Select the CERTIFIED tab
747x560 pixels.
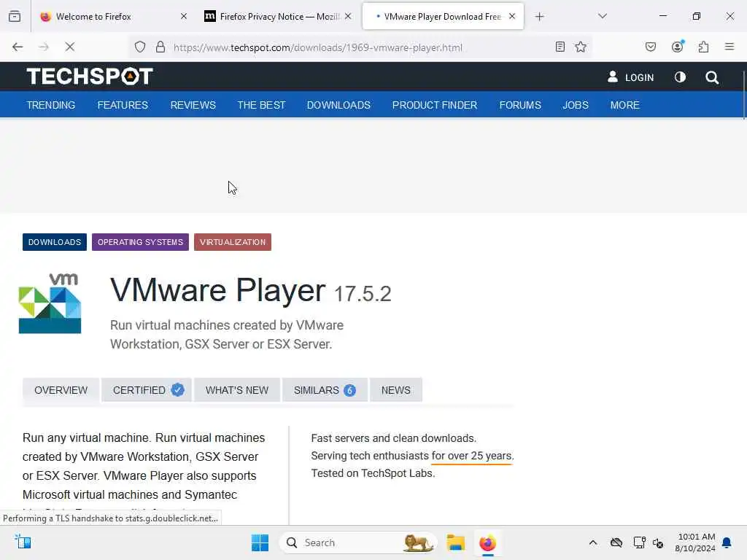click(146, 390)
